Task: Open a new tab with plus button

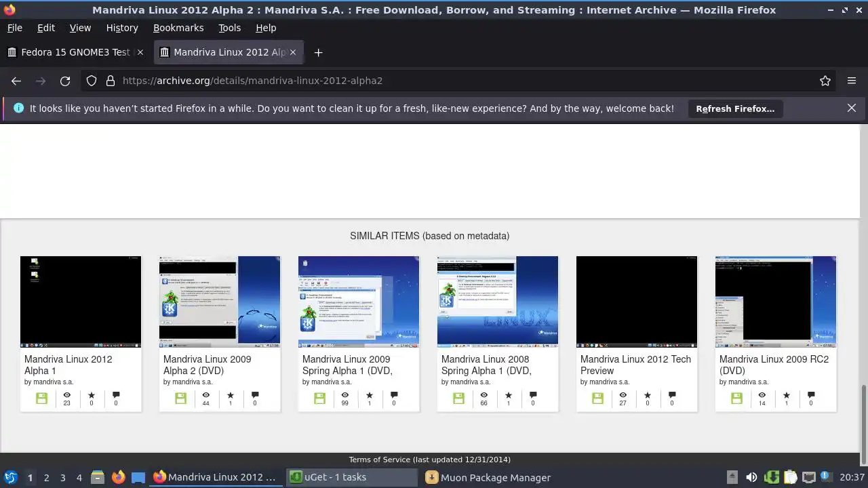Action: click(x=318, y=52)
